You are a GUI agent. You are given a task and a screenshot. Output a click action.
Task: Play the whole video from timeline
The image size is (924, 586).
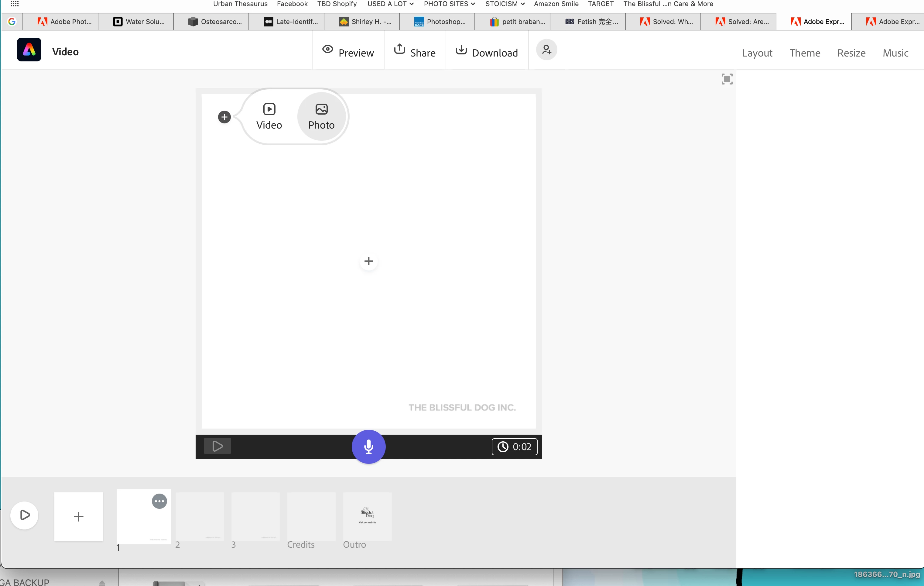click(x=25, y=515)
